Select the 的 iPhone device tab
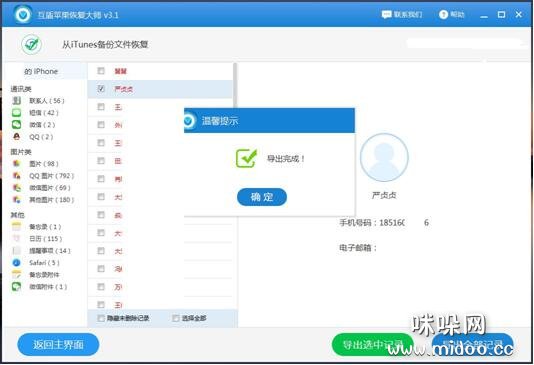This screenshot has width=534, height=365. tap(44, 71)
